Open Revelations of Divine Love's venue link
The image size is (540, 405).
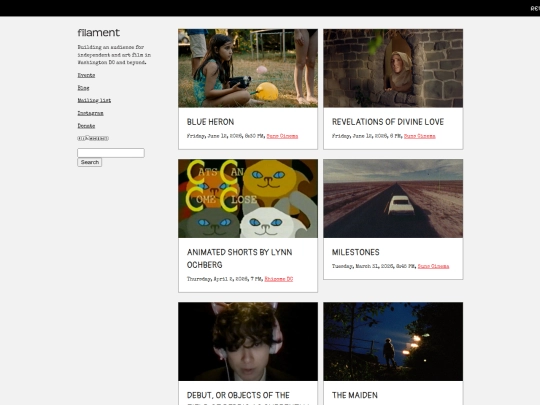coord(419,136)
